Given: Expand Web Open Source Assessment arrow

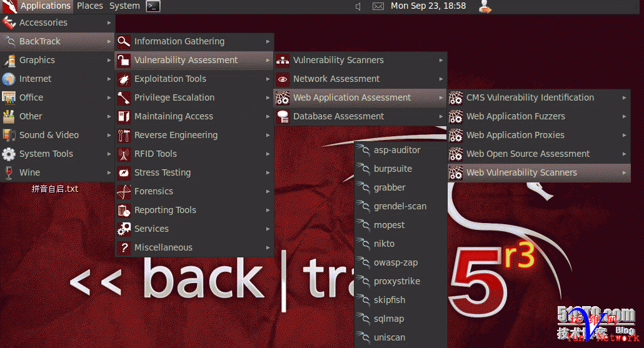Looking at the screenshot, I should [x=624, y=154].
